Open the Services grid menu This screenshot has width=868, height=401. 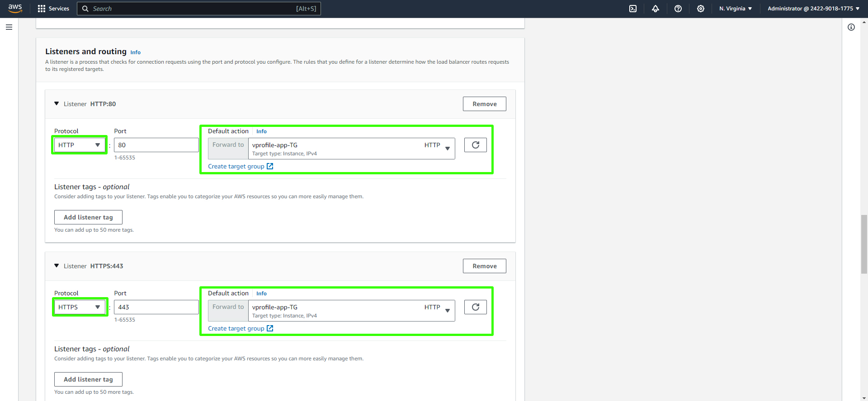tap(42, 9)
